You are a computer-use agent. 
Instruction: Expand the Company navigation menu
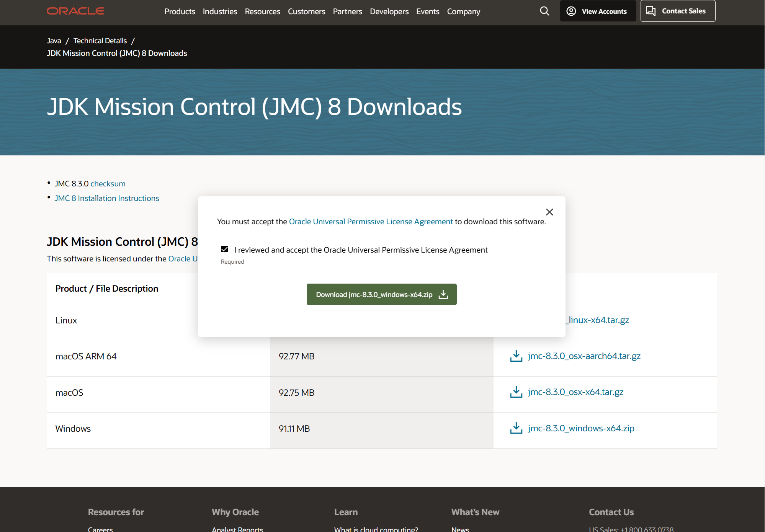click(463, 11)
